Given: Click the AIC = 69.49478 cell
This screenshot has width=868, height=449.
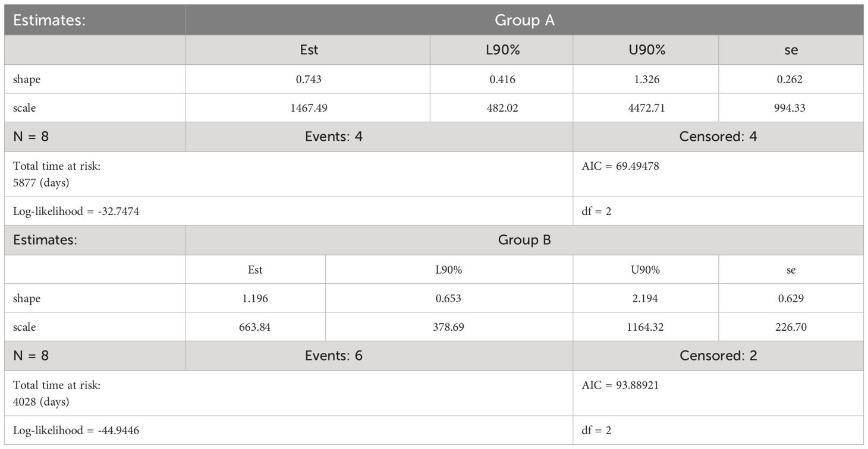Looking at the screenshot, I should [718, 174].
